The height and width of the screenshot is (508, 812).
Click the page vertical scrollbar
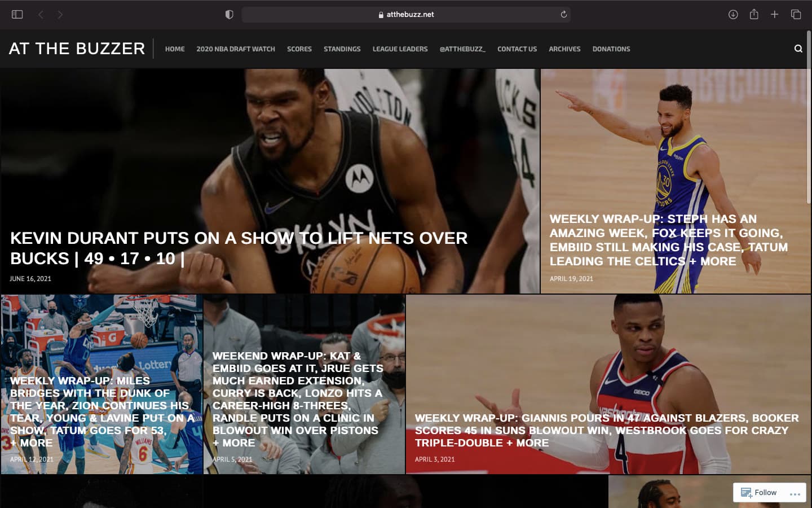pyautogui.click(x=809, y=117)
